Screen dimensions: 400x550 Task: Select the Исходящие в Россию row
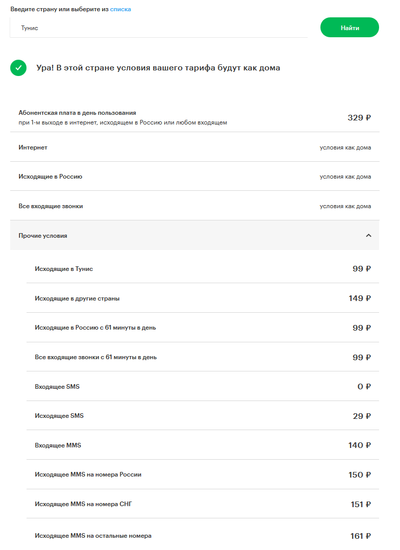click(194, 176)
